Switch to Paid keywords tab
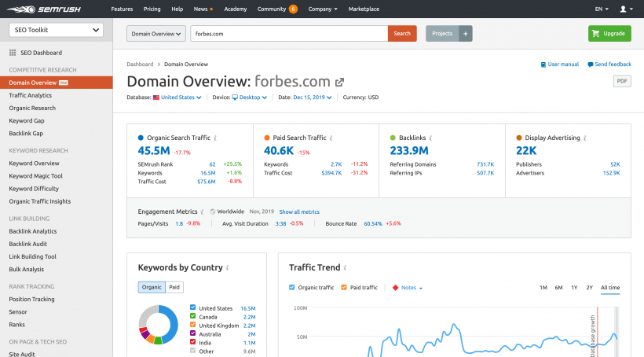The image size is (644, 357). pyautogui.click(x=174, y=287)
